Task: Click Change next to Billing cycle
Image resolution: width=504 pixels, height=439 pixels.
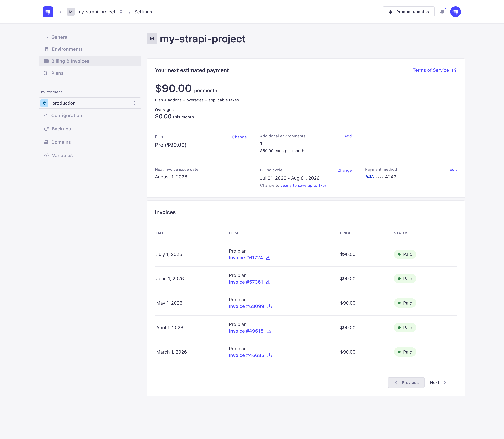Action: 344,170
